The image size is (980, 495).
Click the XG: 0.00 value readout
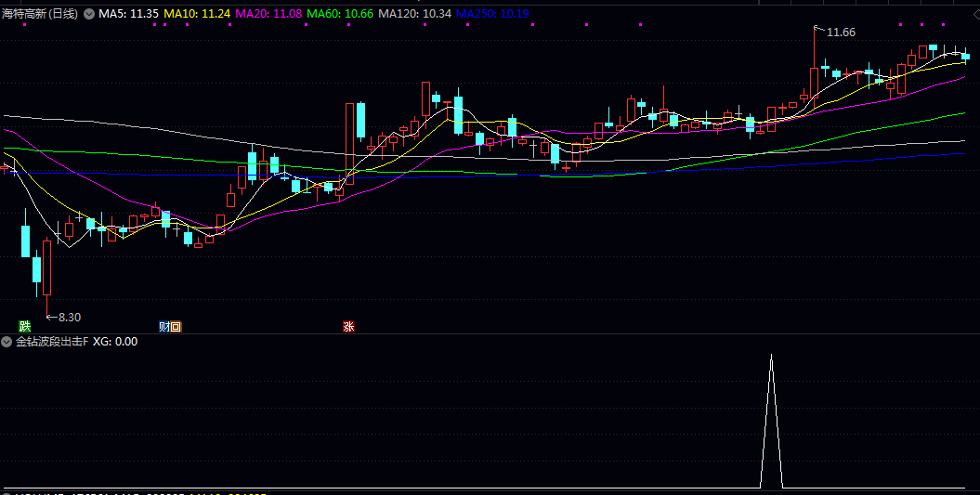click(115, 342)
